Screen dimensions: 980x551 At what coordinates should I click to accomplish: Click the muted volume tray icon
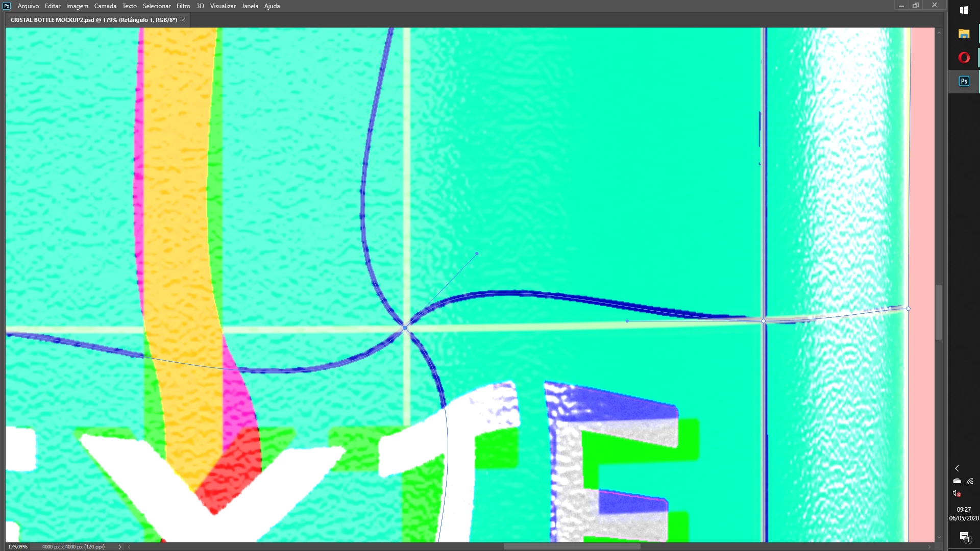pyautogui.click(x=957, y=493)
